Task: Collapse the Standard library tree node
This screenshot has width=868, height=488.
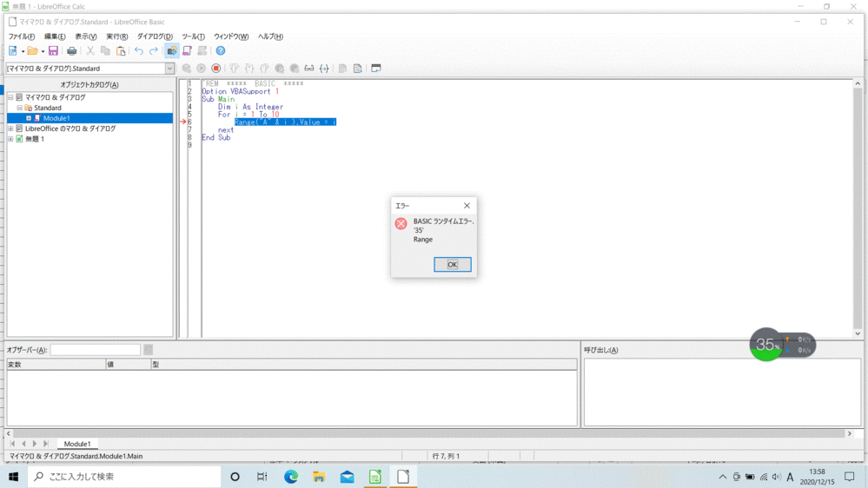Action: coord(19,108)
